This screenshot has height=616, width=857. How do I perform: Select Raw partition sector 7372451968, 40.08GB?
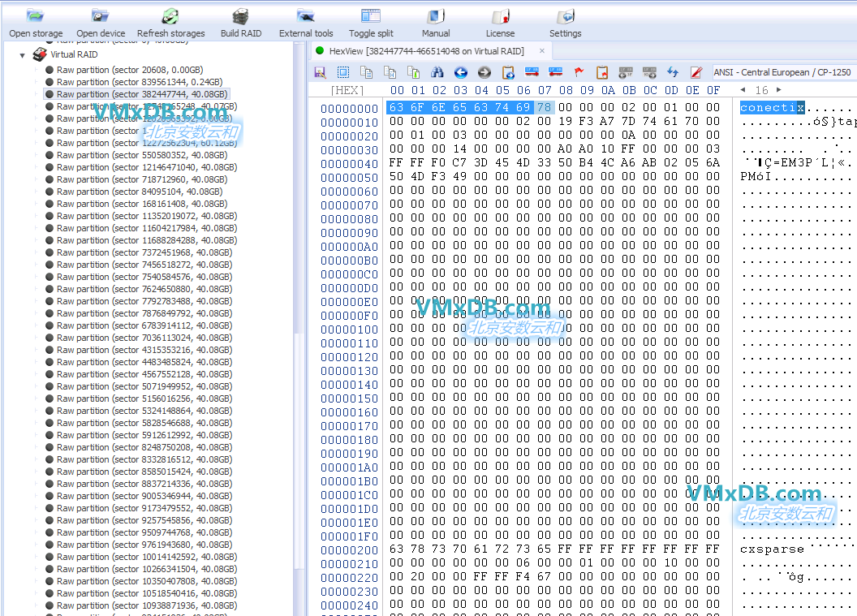pyautogui.click(x=144, y=252)
